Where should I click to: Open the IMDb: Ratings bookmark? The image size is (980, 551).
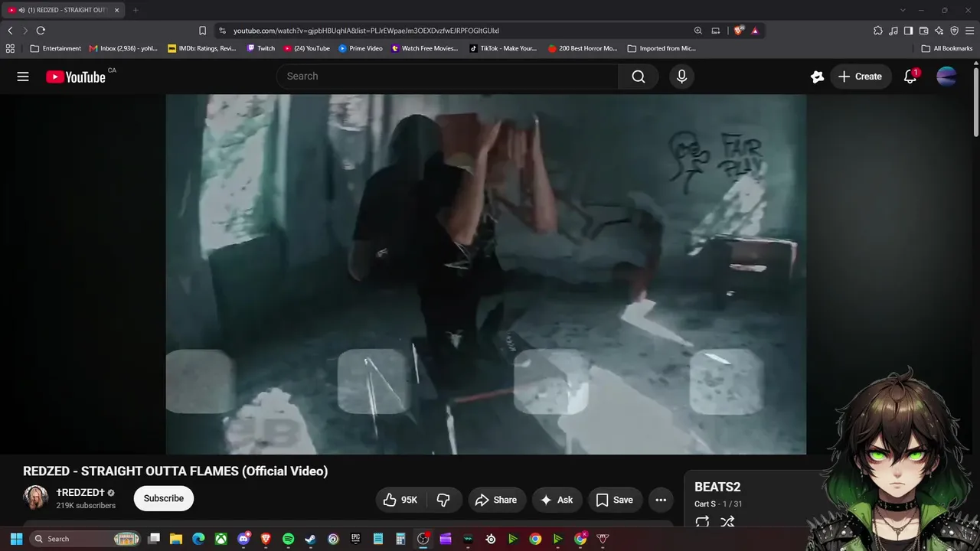click(x=202, y=48)
